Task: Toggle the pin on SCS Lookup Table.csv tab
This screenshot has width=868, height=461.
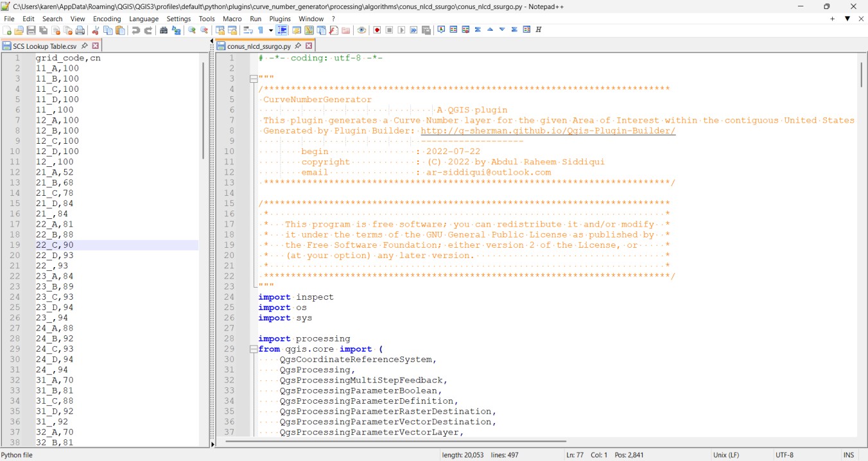Action: tap(85, 46)
